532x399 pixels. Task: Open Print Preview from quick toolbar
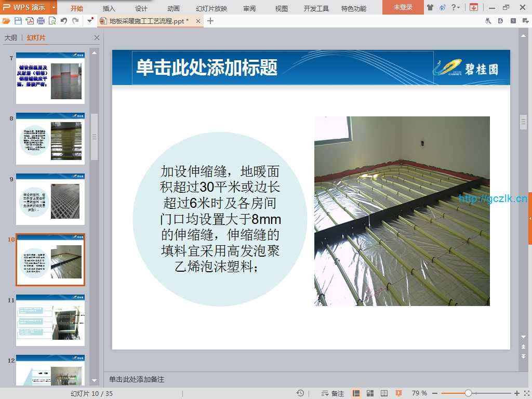coord(52,21)
